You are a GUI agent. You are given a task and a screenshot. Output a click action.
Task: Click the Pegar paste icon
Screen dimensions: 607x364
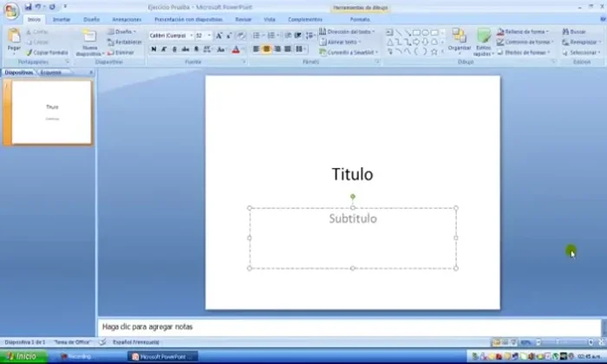coord(14,39)
